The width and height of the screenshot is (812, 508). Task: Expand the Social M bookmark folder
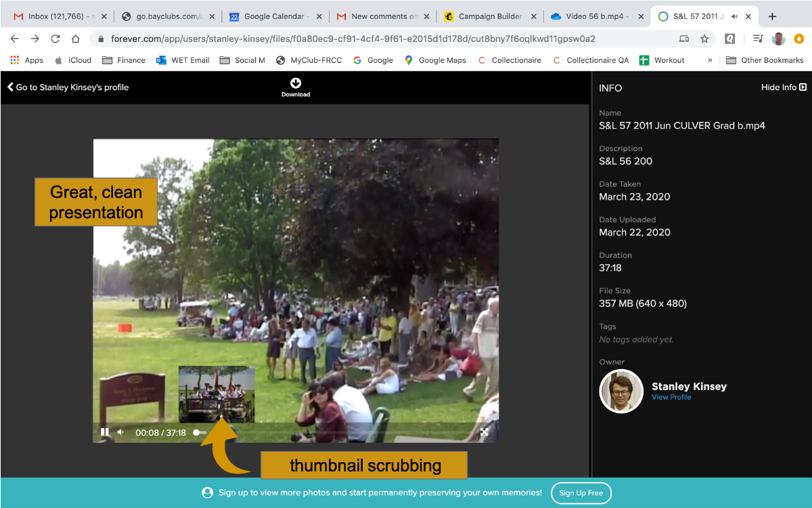click(242, 60)
